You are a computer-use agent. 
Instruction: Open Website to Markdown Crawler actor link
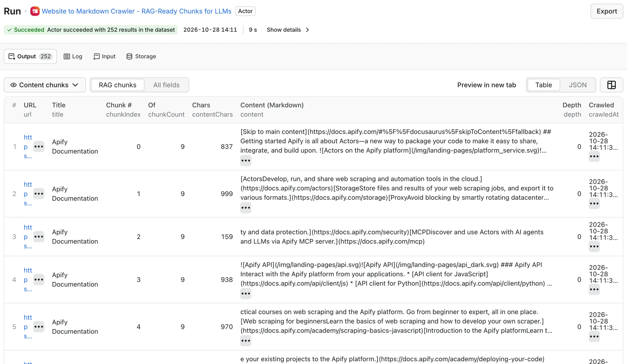coord(137,11)
